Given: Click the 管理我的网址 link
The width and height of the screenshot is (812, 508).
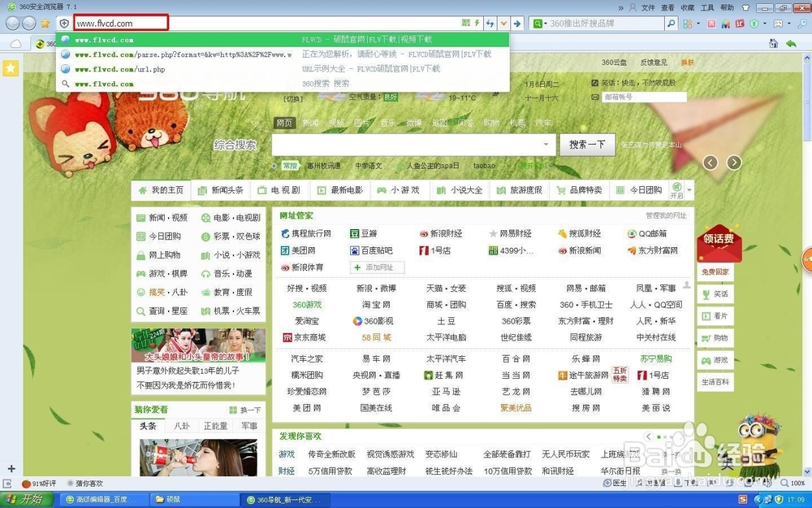Looking at the screenshot, I should pyautogui.click(x=666, y=215).
